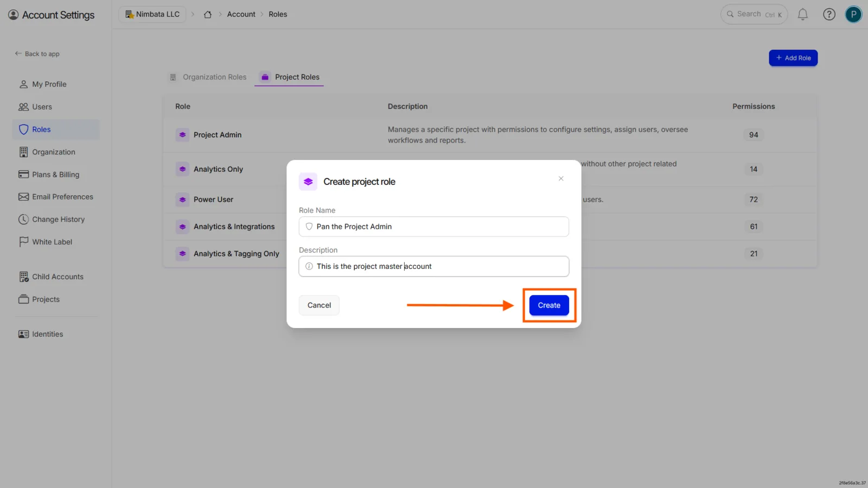
Task: Click the Analytics & Integrations role icon
Action: click(x=182, y=227)
